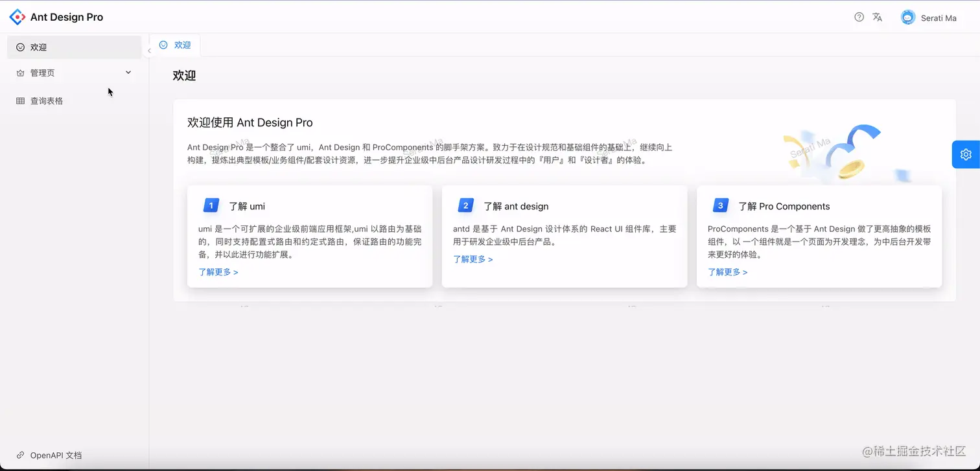This screenshot has width=980, height=471.
Task: Click the antd description paragraph
Action: 565,236
